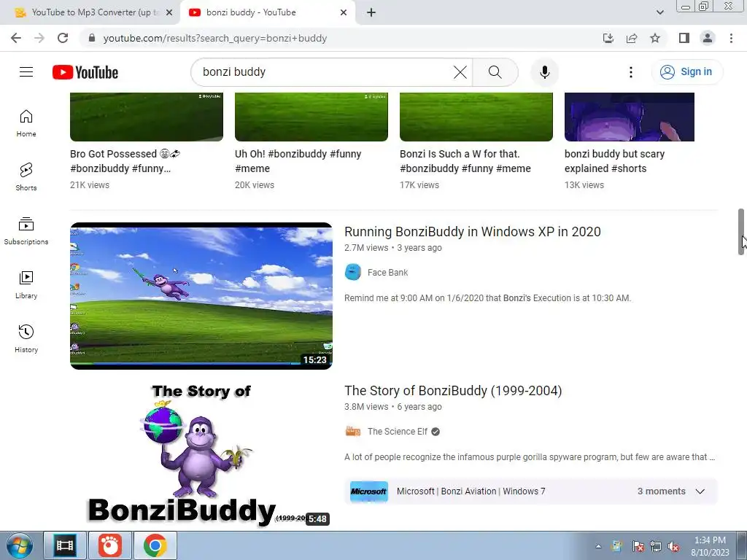The image size is (747, 560).
Task: Click Uh Oh! #bonzibuddy #funny #meme title
Action: click(x=298, y=161)
